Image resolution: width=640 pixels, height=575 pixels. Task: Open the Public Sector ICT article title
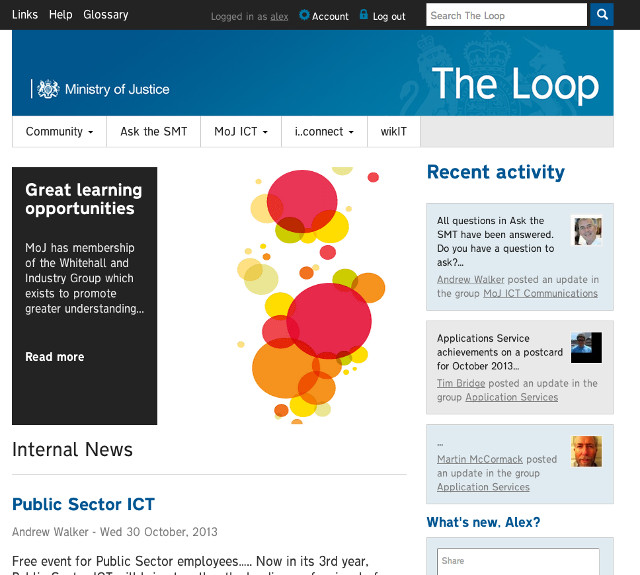click(83, 504)
